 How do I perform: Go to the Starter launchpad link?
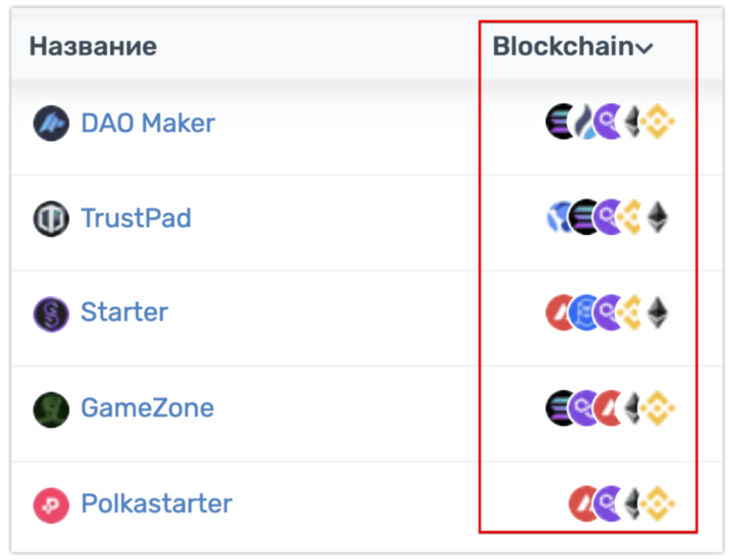pyautogui.click(x=124, y=312)
